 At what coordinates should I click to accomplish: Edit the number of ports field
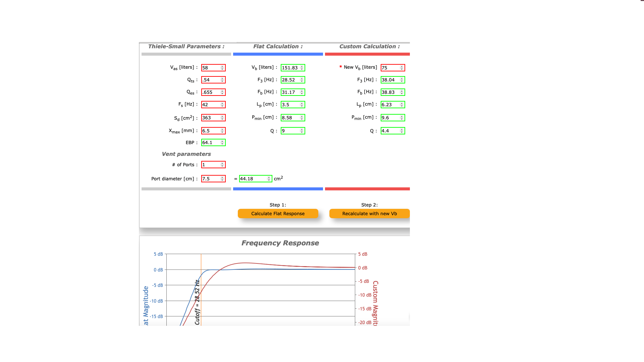(x=213, y=165)
